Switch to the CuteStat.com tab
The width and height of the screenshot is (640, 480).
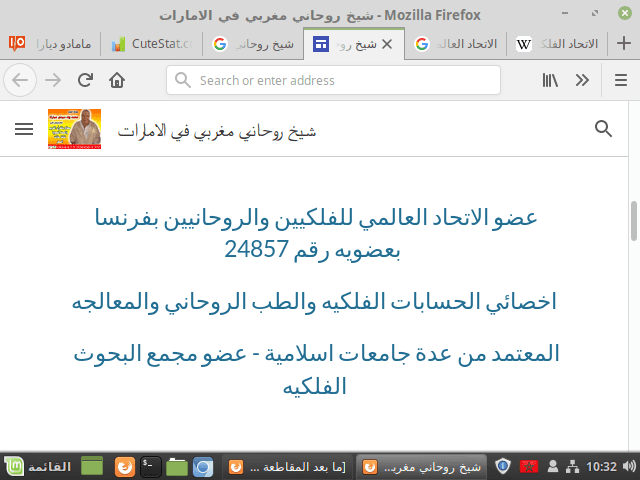[151, 44]
